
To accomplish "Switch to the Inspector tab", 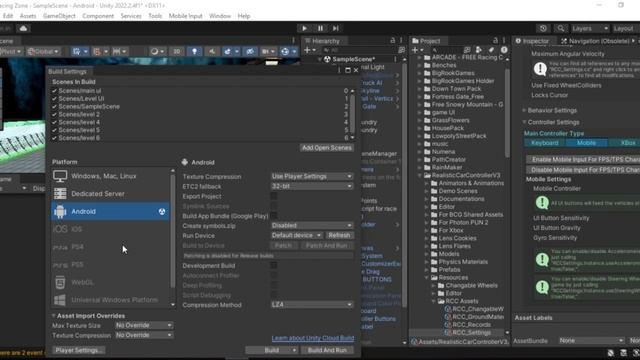I will click(x=533, y=41).
